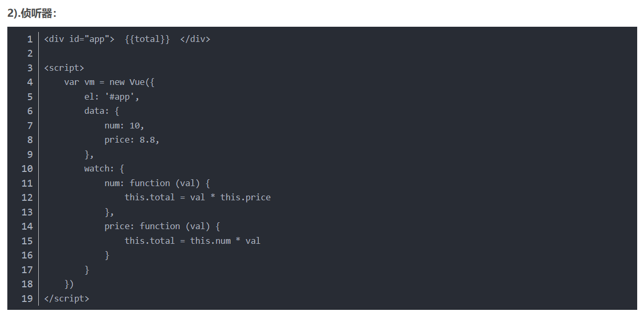Click "this.total = this.num * val" statement
The height and width of the screenshot is (313, 644).
click(x=192, y=241)
